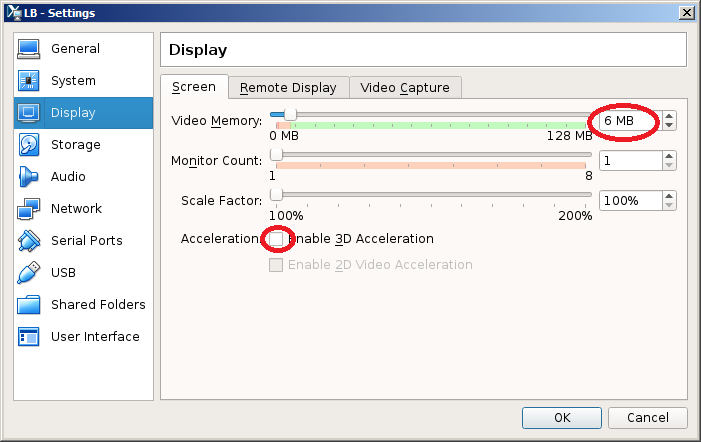Click the Video Memory slider handle
Screen dimensions: 701x442
tap(291, 115)
